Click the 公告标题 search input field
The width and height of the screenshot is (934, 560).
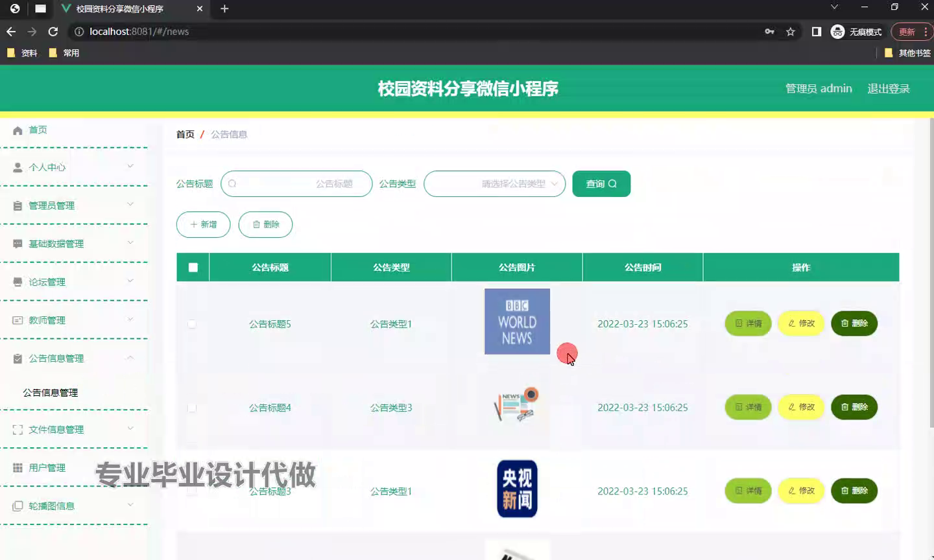point(296,184)
